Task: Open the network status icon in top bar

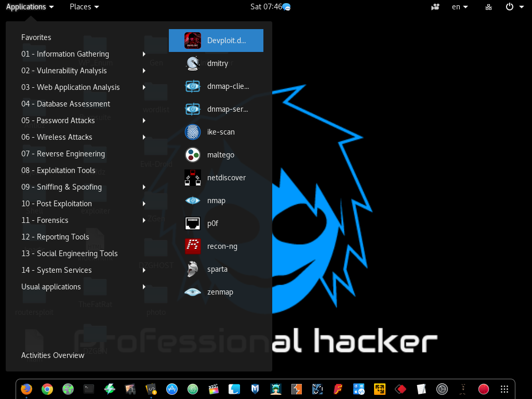Action: tap(488, 7)
